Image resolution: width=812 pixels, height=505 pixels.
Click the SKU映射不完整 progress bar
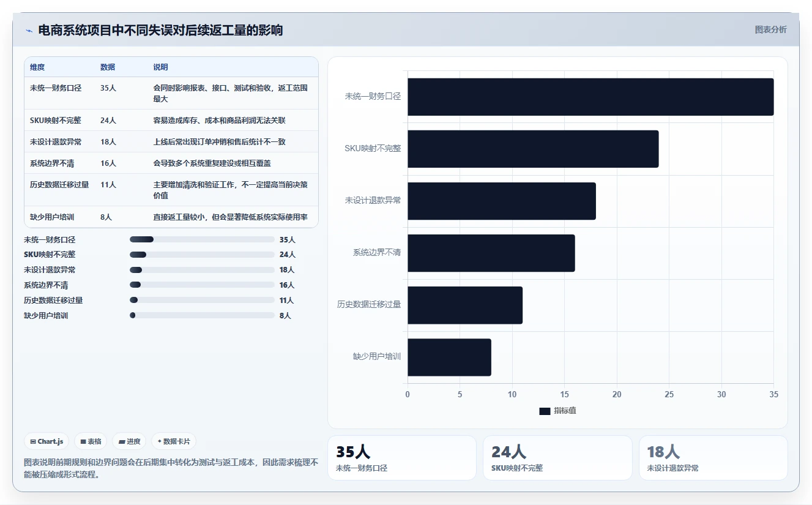(x=202, y=255)
